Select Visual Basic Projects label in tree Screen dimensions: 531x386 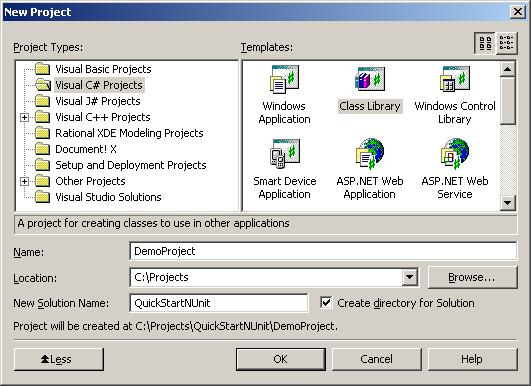click(x=103, y=69)
